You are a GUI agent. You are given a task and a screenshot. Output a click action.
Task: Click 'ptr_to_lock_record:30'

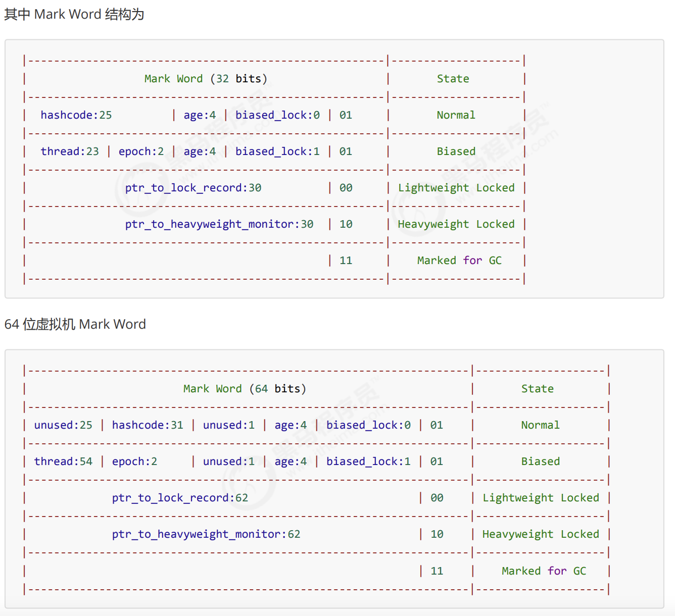pos(194,188)
